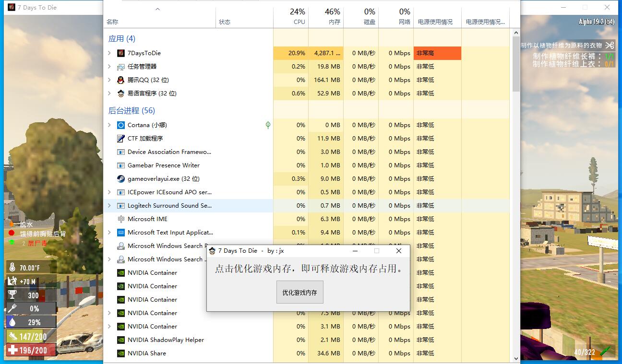
Task: Click the Task Manager vertical scrollbar thumb
Action: coord(516,65)
